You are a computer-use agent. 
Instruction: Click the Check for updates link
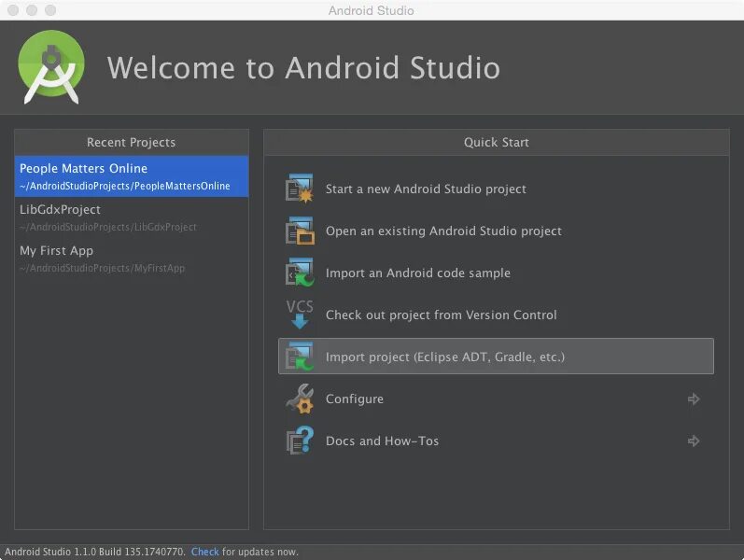tap(205, 552)
